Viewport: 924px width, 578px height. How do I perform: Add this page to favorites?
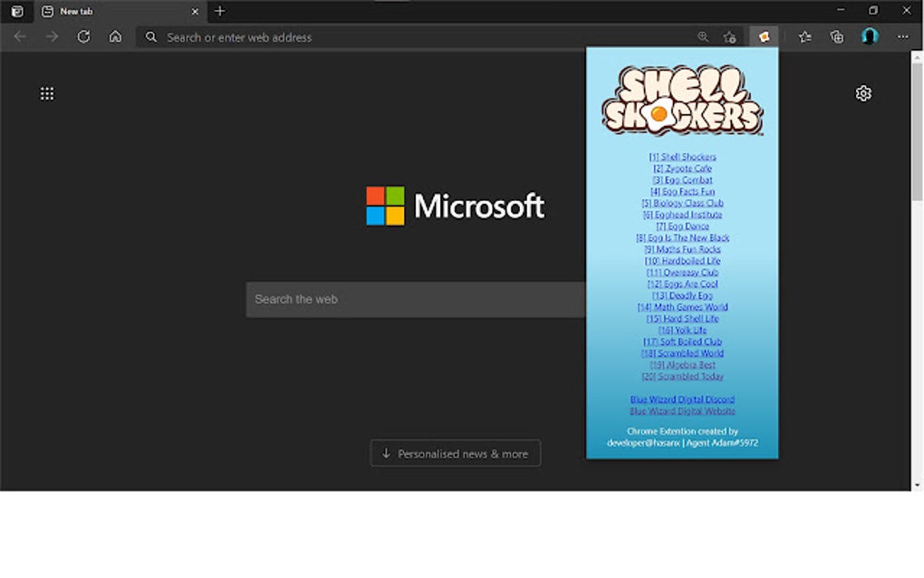pos(729,37)
